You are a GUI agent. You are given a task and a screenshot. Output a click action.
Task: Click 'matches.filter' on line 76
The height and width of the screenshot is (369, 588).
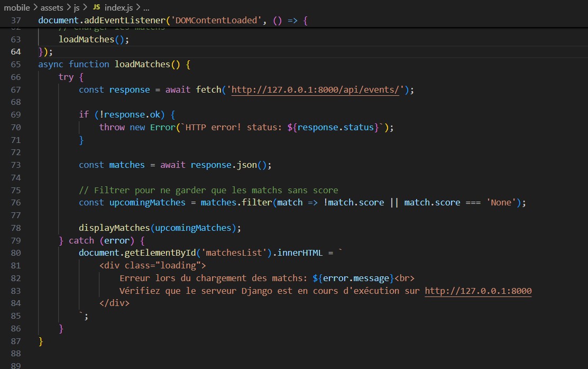pyautogui.click(x=236, y=203)
